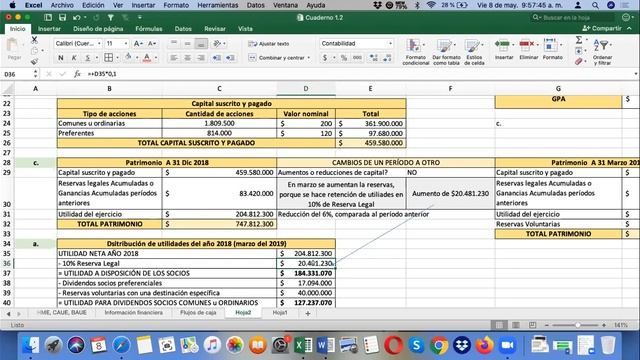Image resolution: width=640 pixels, height=360 pixels.
Task: Click the zoom in plus button
Action: pos(603,325)
